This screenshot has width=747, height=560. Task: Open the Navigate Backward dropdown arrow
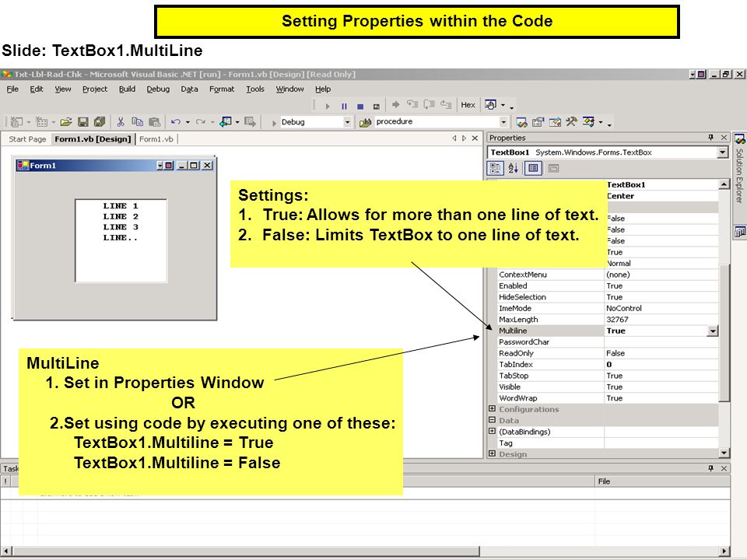coord(237,122)
